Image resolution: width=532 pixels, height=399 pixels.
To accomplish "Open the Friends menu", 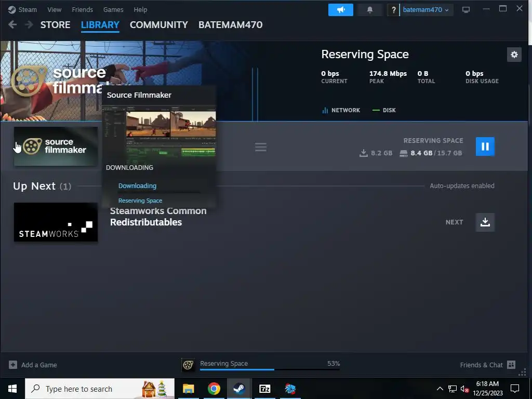I will [82, 9].
